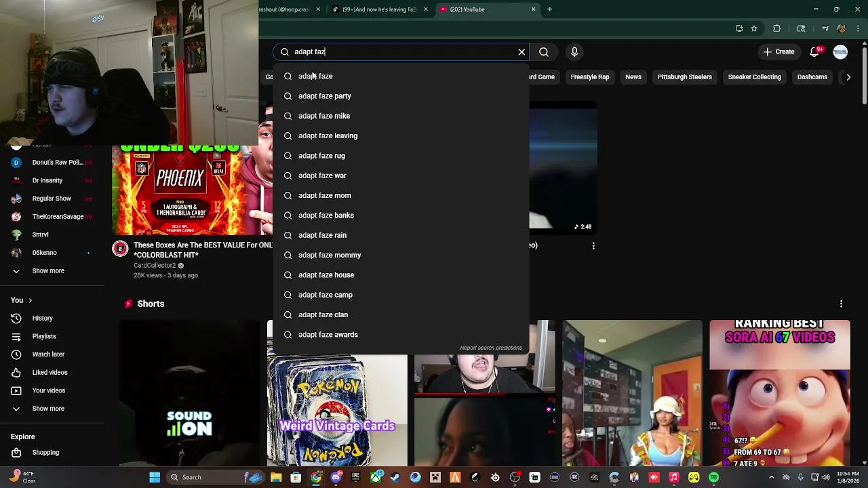868x488 pixels.
Task: Bookmark this tab with the star icon
Action: pyautogui.click(x=754, y=28)
